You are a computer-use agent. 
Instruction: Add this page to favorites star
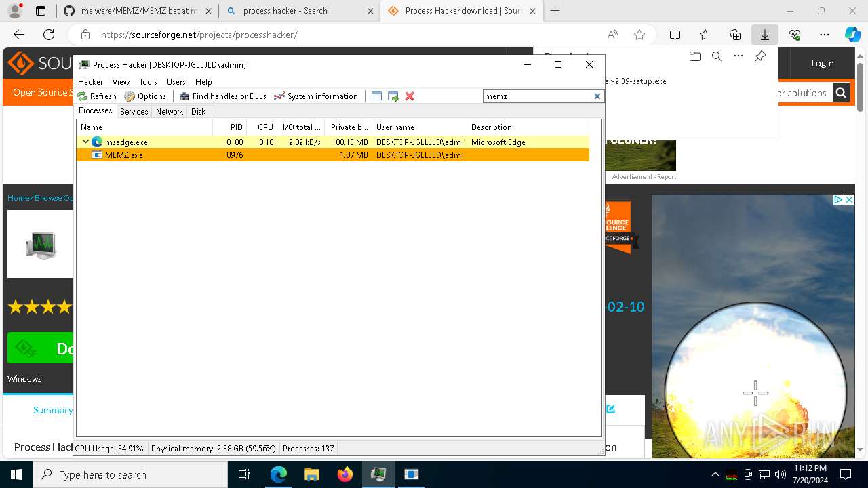click(639, 35)
